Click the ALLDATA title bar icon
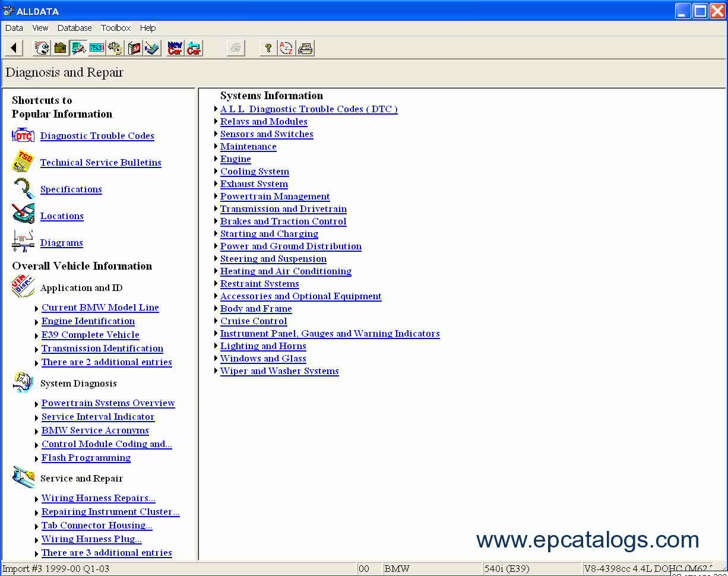This screenshot has width=728, height=576. (x=8, y=11)
